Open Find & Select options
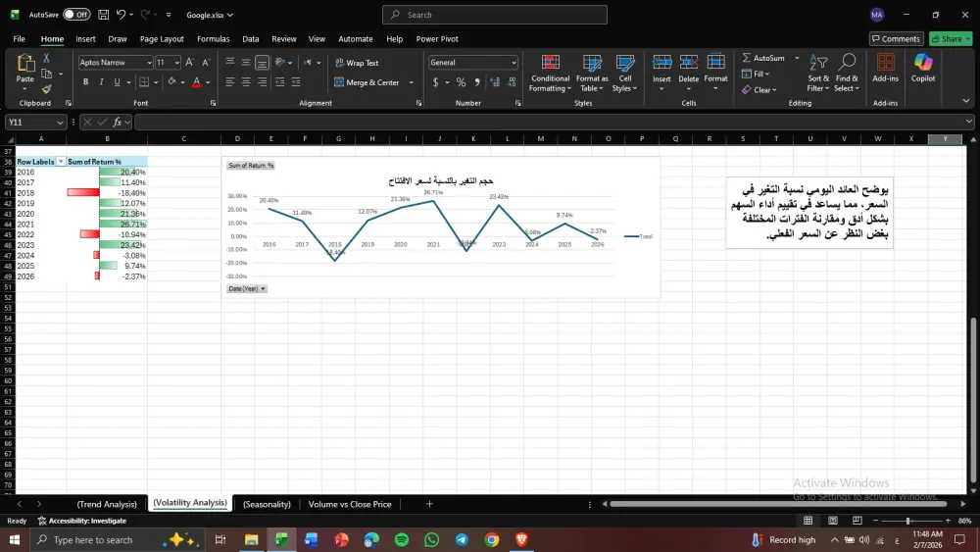Viewport: 980px width, 552px height. tap(847, 74)
